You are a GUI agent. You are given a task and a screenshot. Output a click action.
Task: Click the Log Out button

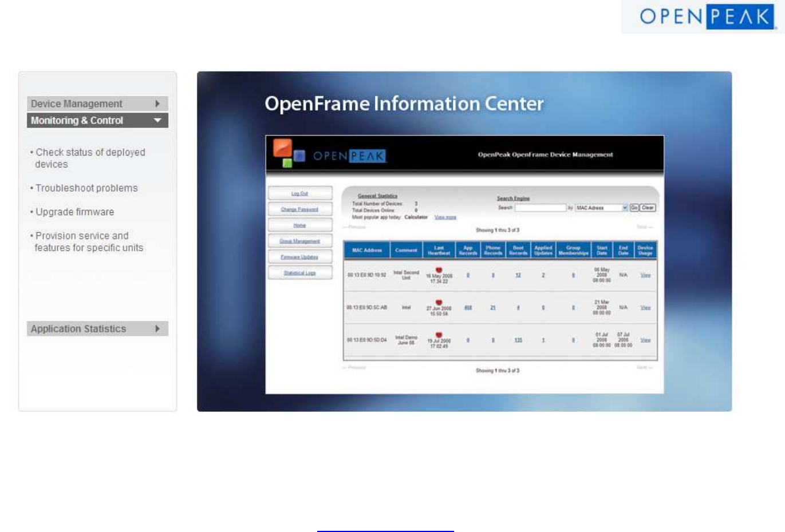[x=300, y=193]
